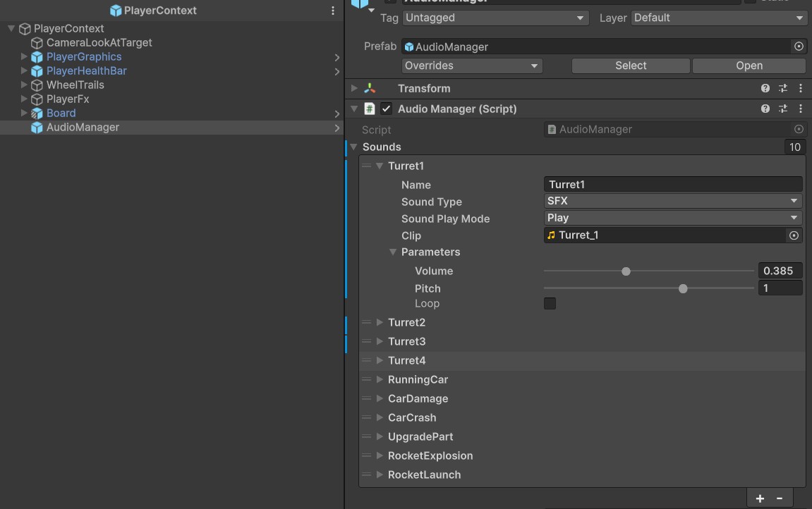Click the prefab Open button
812x509 pixels.
749,66
